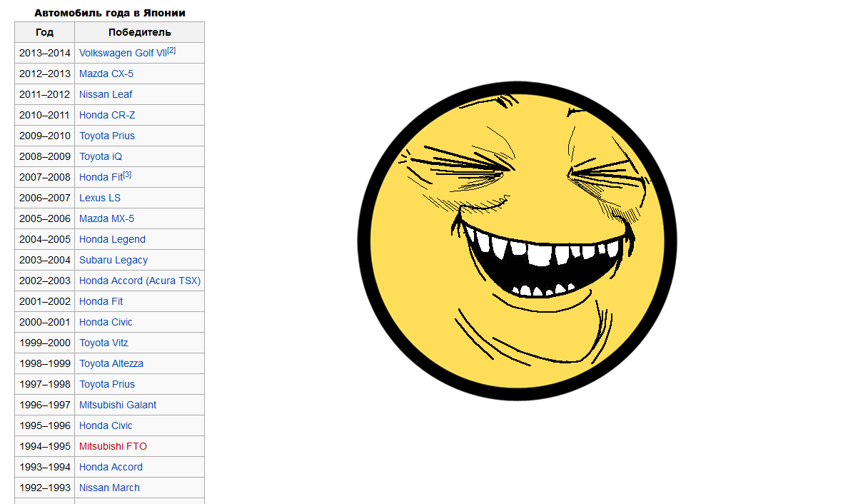This screenshot has width=843, height=504.
Task: Open the Mazda CX-5 link
Action: coord(106,74)
